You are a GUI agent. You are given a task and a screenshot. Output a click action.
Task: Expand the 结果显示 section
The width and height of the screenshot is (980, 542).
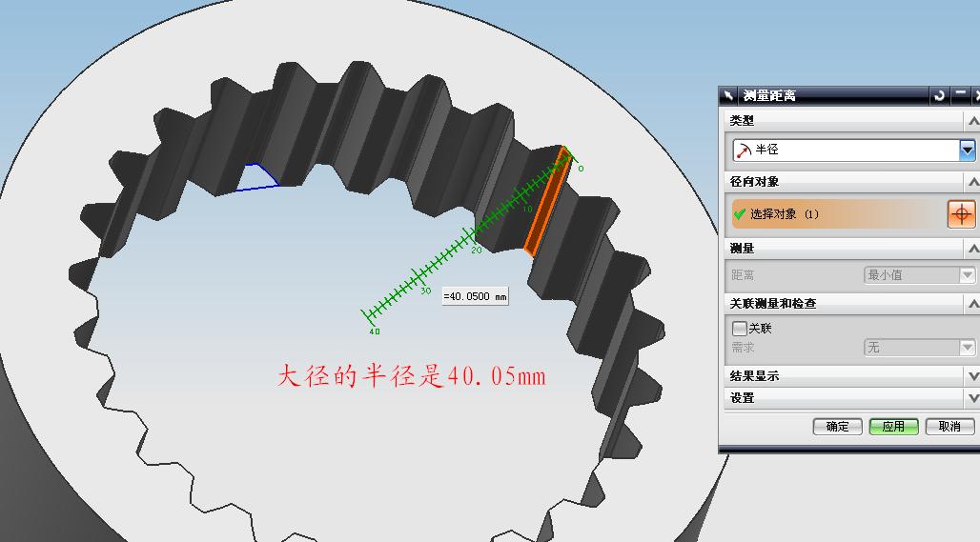point(973,376)
